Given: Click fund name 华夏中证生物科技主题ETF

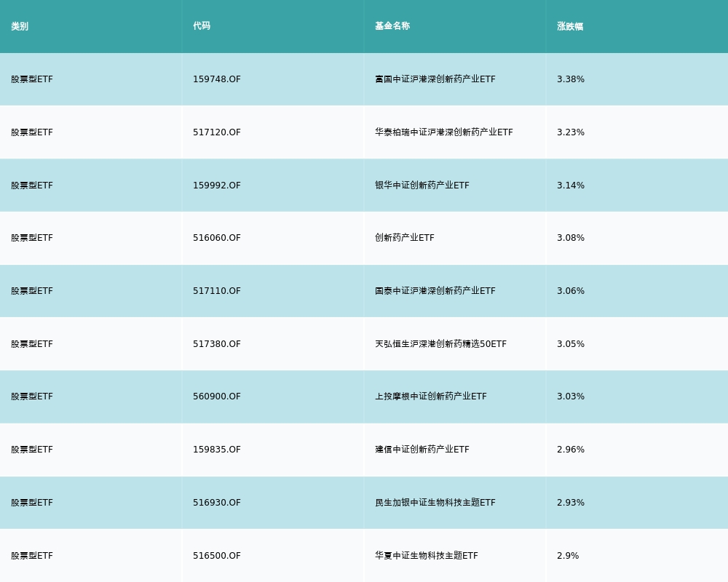Looking at the screenshot, I should [x=426, y=556].
